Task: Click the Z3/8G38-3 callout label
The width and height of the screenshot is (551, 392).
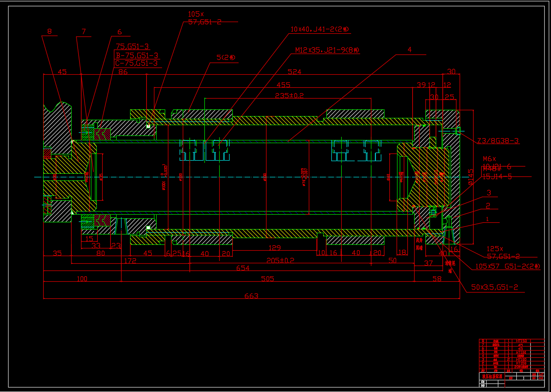Action: point(498,141)
